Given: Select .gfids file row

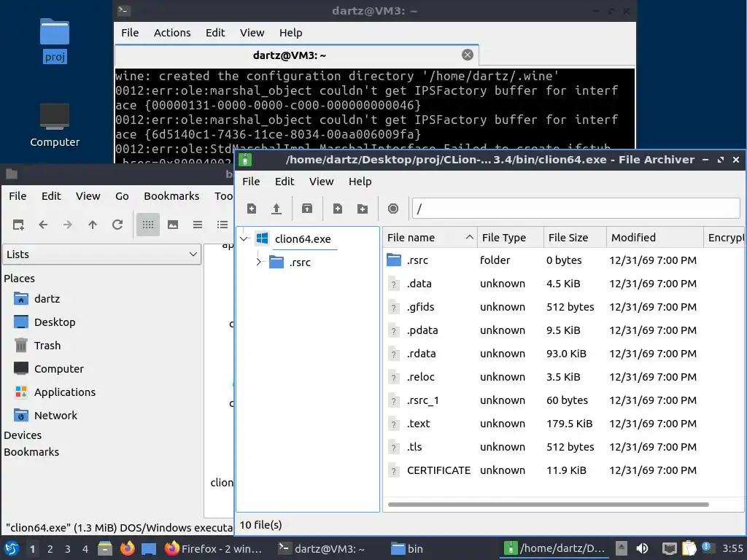Looking at the screenshot, I should [564, 307].
